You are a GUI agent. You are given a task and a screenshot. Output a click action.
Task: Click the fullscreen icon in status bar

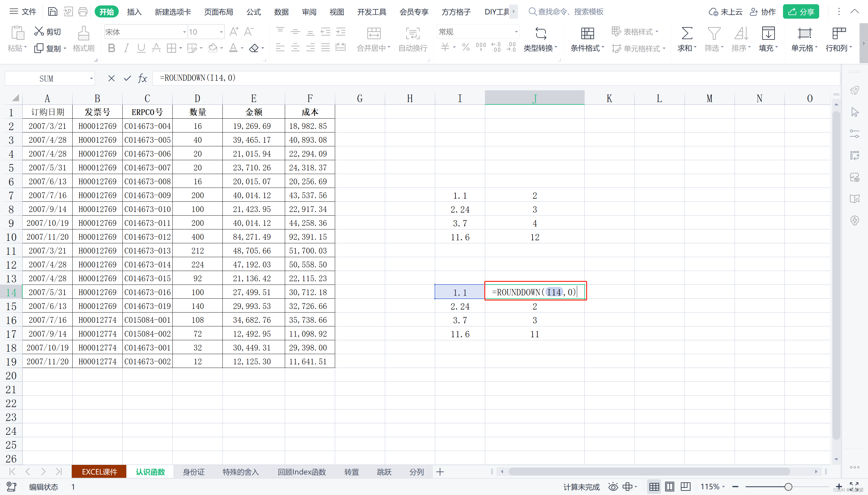tap(854, 486)
